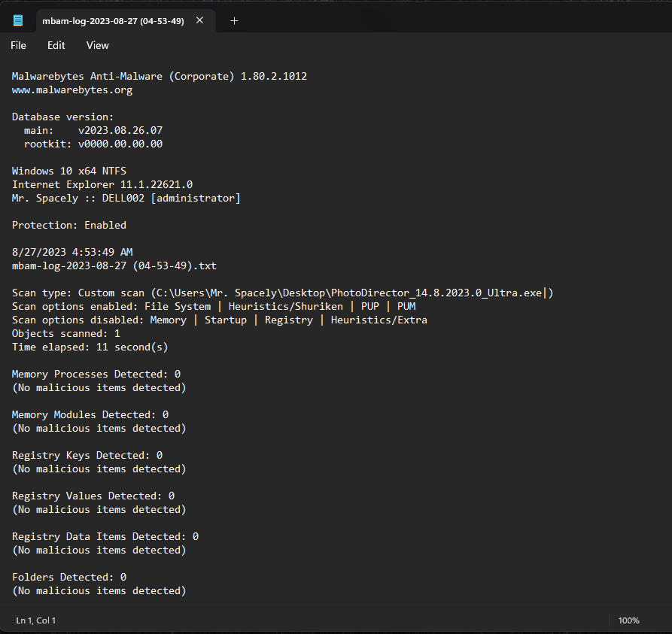Viewport: 672px width, 634px height.
Task: Add a new tab with the plus button
Action: coord(234,20)
